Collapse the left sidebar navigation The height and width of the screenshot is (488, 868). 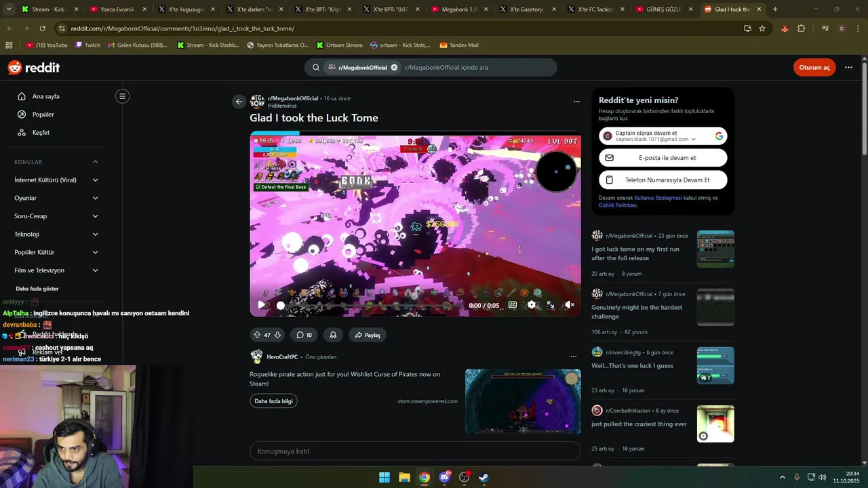122,96
